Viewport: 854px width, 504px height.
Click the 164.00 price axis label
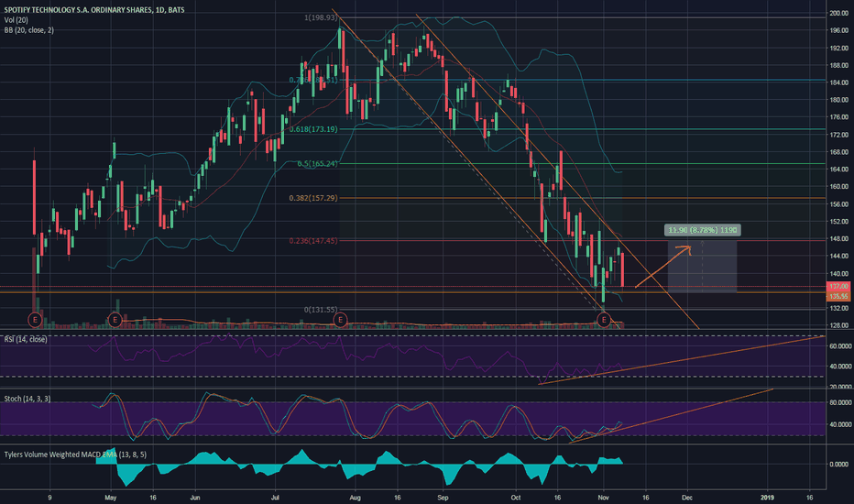click(838, 169)
